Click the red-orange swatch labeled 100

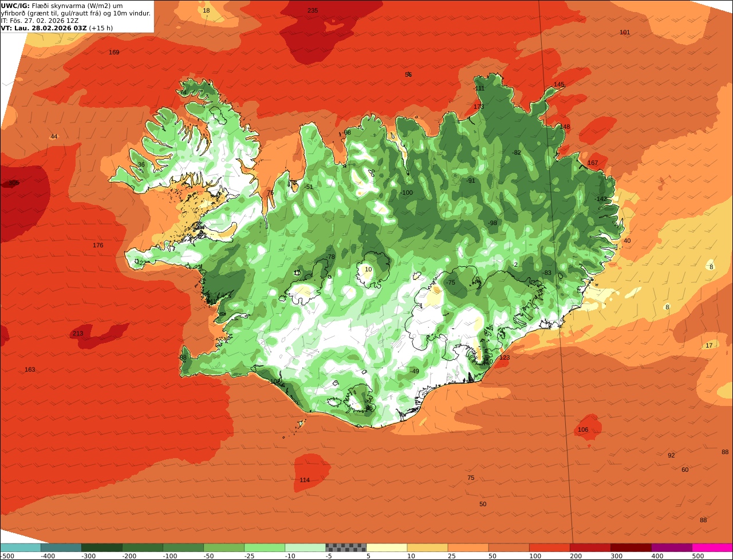click(549, 547)
